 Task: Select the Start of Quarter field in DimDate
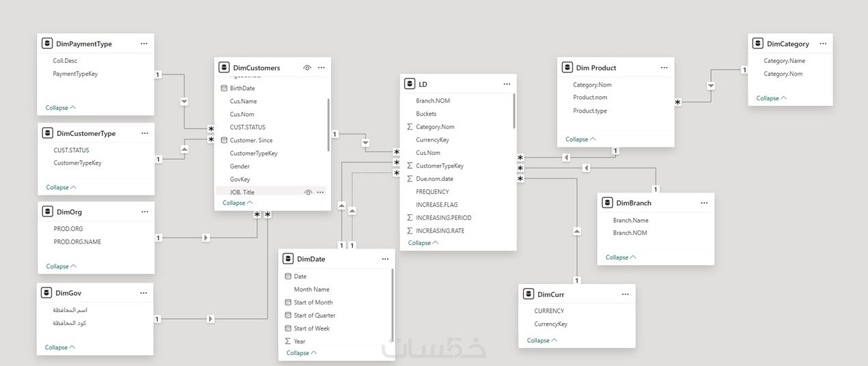click(314, 315)
